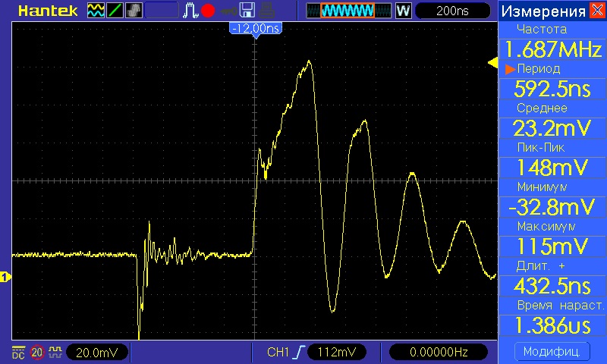Click the Модифиц button
Image resolution: width=607 pixels, height=364 pixels.
tap(552, 352)
